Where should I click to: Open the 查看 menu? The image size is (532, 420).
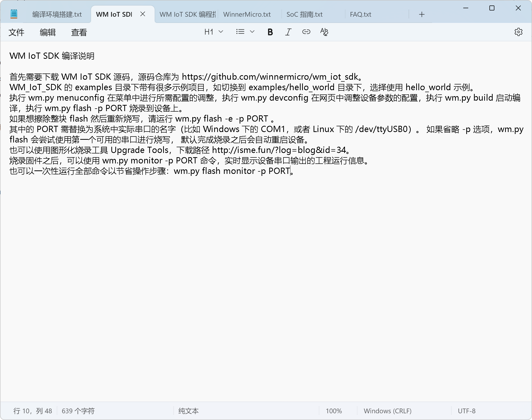tap(79, 32)
